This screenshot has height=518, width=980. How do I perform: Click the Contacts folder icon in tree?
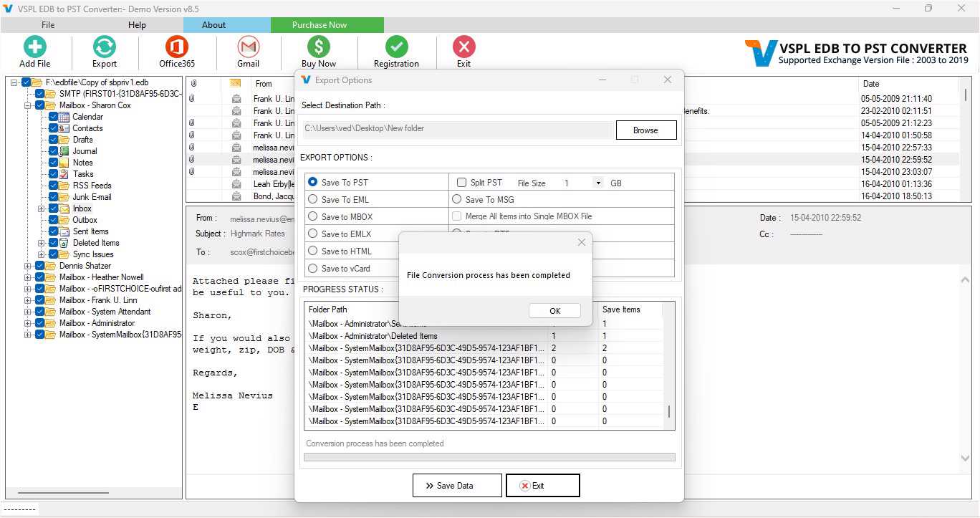click(x=64, y=128)
